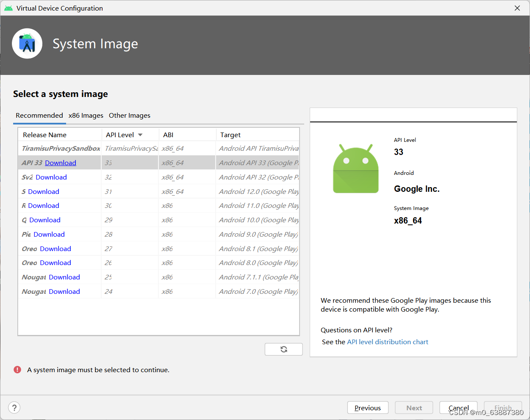The width and height of the screenshot is (530, 420).
Task: Click API level 28 cell
Action: (x=130, y=235)
